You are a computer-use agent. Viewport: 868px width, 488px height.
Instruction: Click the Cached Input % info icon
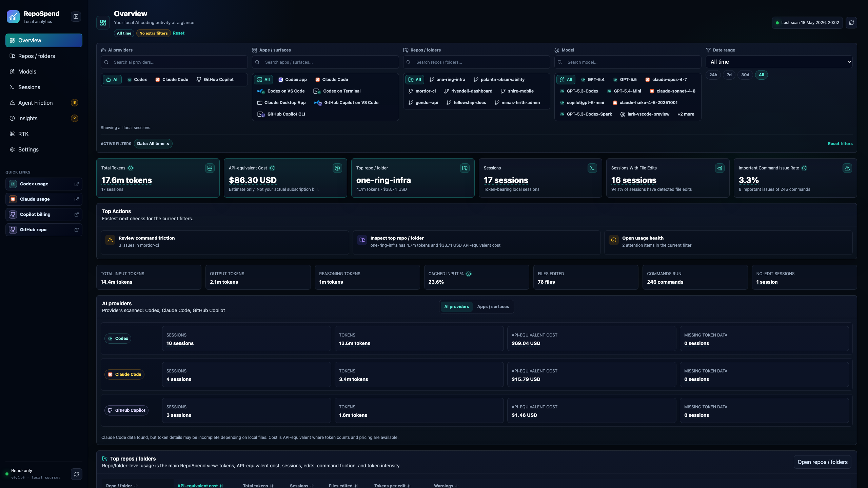point(469,274)
